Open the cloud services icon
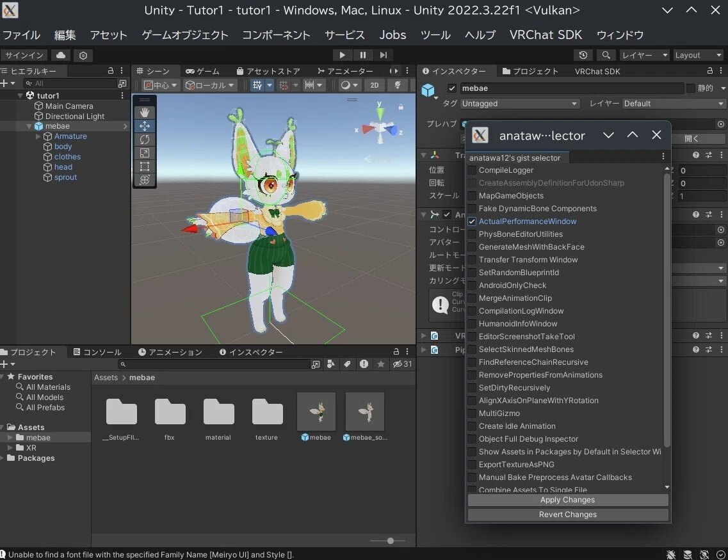 coord(61,55)
